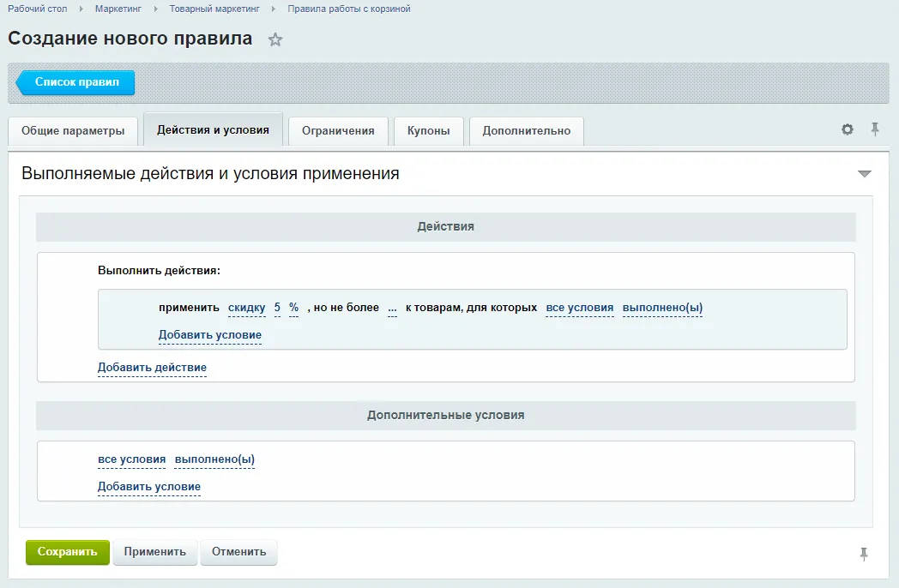Switch to the 'Купоны' tab
Screen dimensions: 899x588
pyautogui.click(x=428, y=131)
